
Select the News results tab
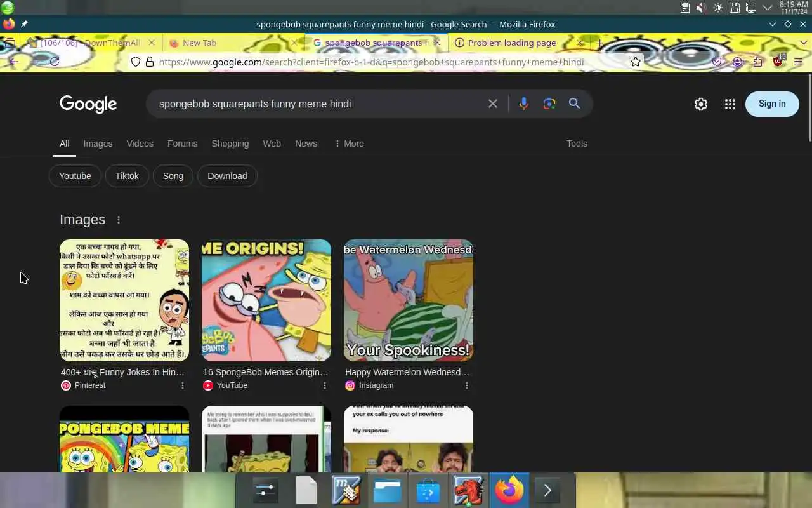(306, 144)
